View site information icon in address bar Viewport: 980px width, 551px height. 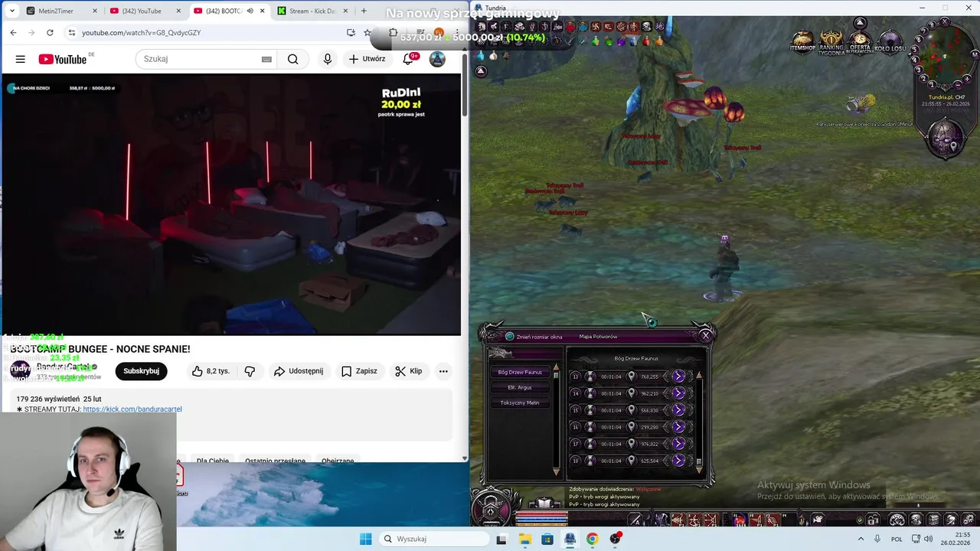71,32
